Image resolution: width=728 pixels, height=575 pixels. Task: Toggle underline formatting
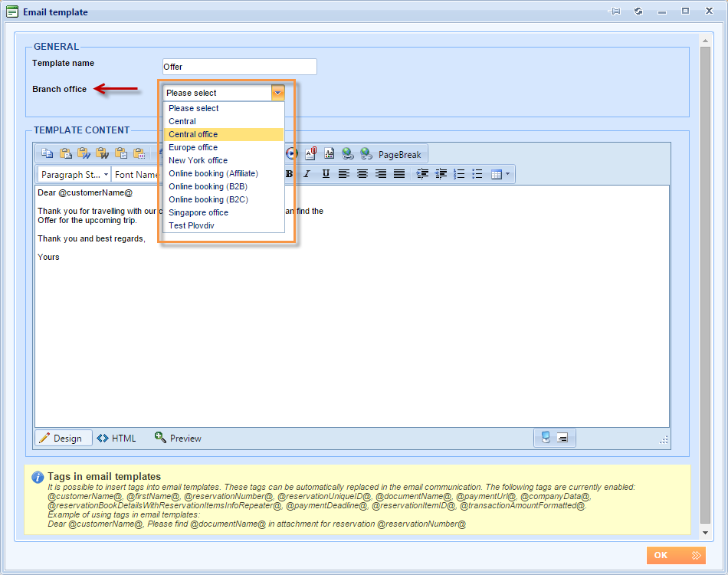tap(326, 174)
